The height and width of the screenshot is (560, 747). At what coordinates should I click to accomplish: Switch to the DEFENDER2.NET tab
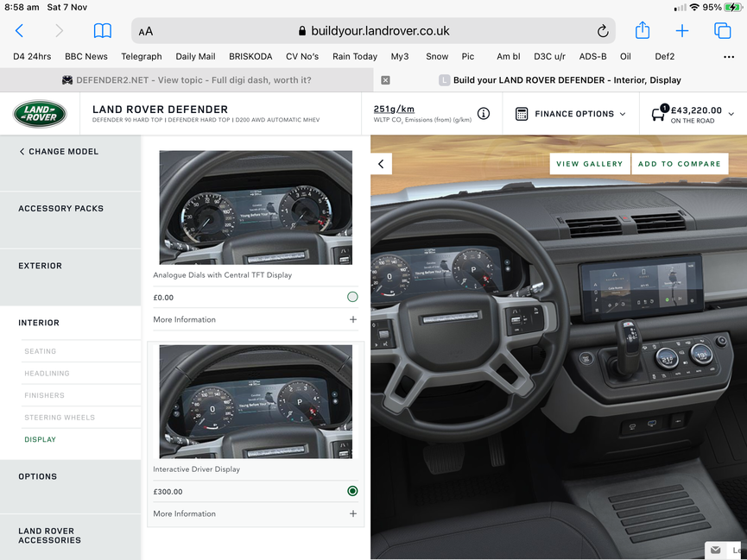187,80
